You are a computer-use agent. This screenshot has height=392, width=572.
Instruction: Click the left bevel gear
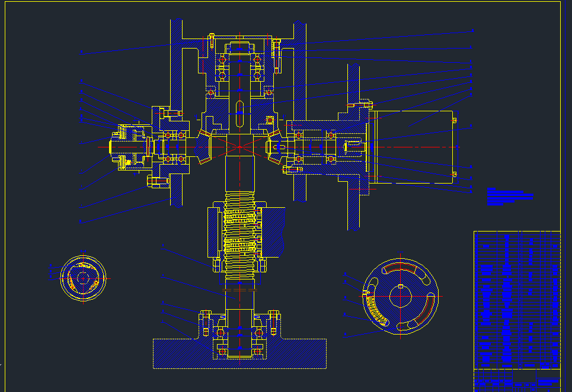(x=203, y=147)
